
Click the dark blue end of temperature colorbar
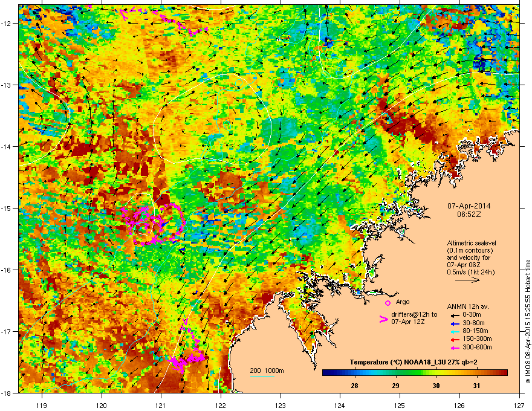(x=325, y=373)
